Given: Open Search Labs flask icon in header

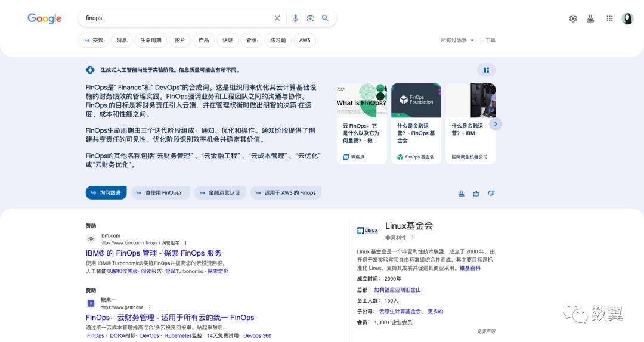Looking at the screenshot, I should tap(590, 18).
